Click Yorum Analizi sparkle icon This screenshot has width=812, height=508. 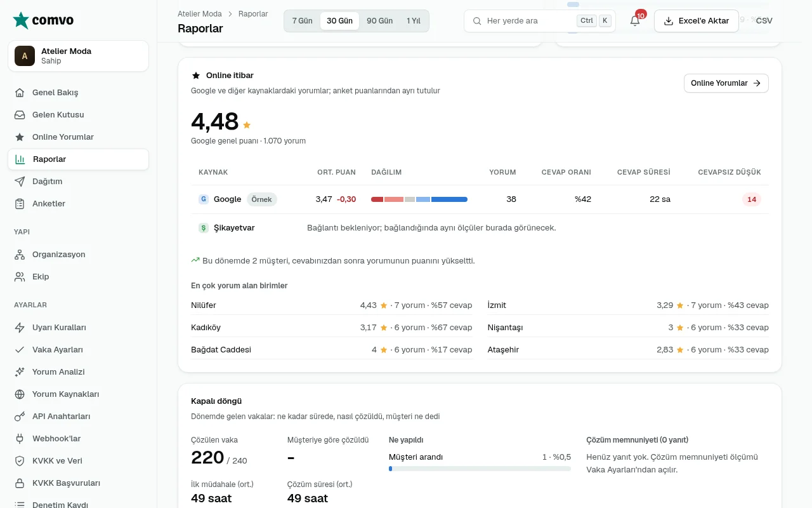20,372
